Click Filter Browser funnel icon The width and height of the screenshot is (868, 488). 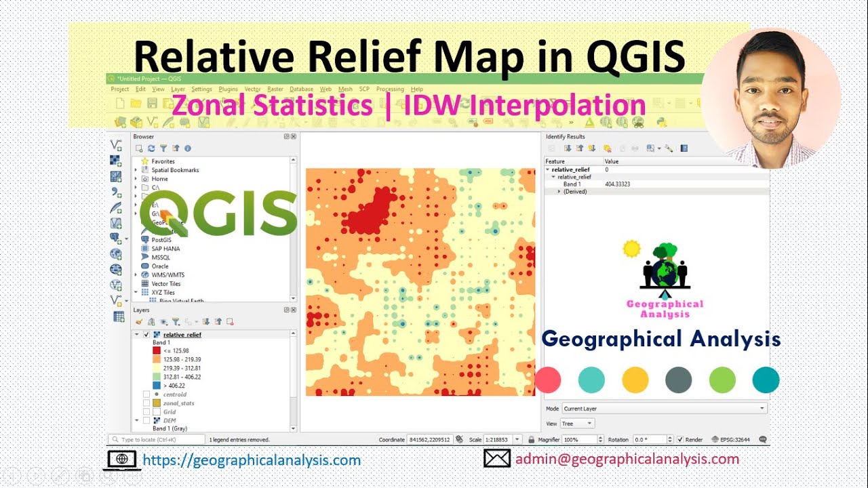point(163,148)
